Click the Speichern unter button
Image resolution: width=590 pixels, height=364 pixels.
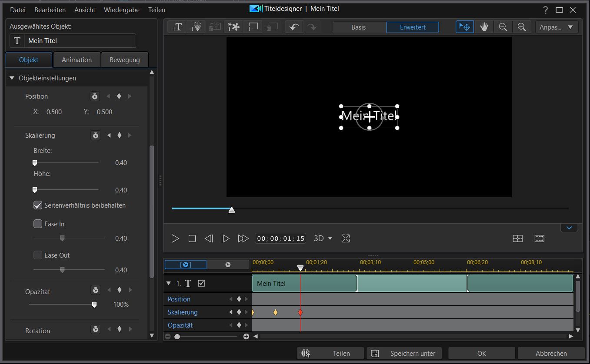click(403, 353)
